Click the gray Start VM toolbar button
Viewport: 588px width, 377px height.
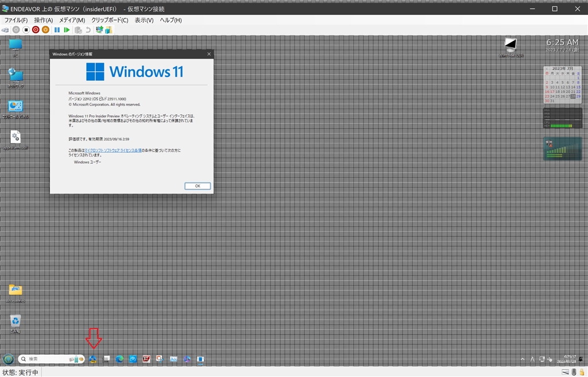click(x=16, y=30)
